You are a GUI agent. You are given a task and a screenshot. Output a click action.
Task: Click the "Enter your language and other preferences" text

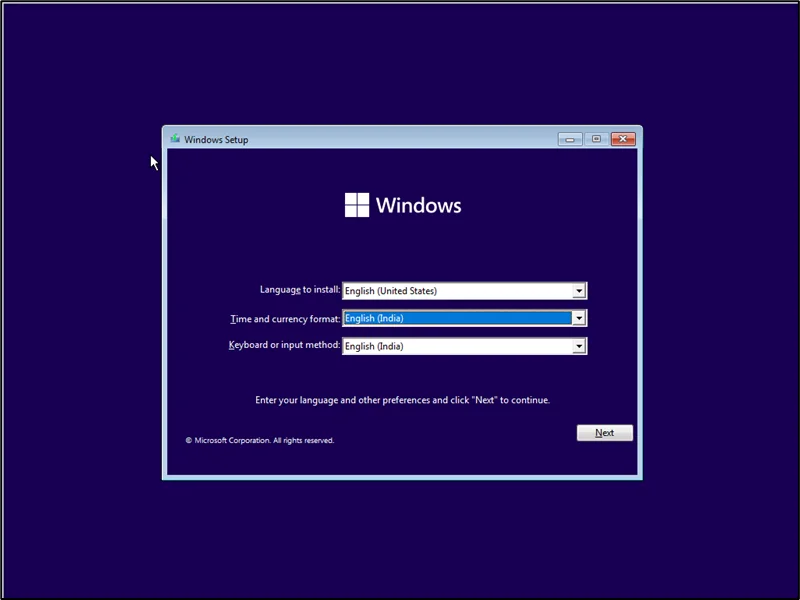(403, 400)
